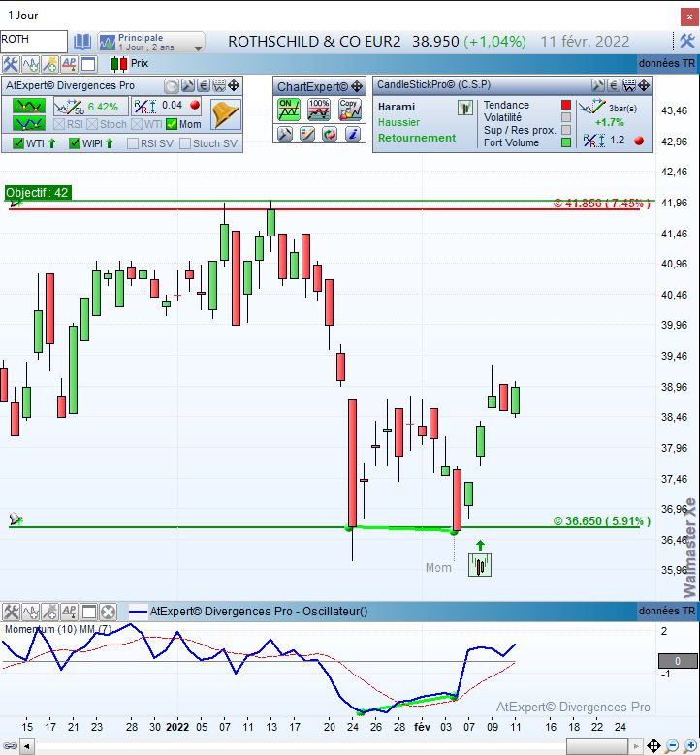Zoom in with plus magnifier icon

pyautogui.click(x=690, y=746)
